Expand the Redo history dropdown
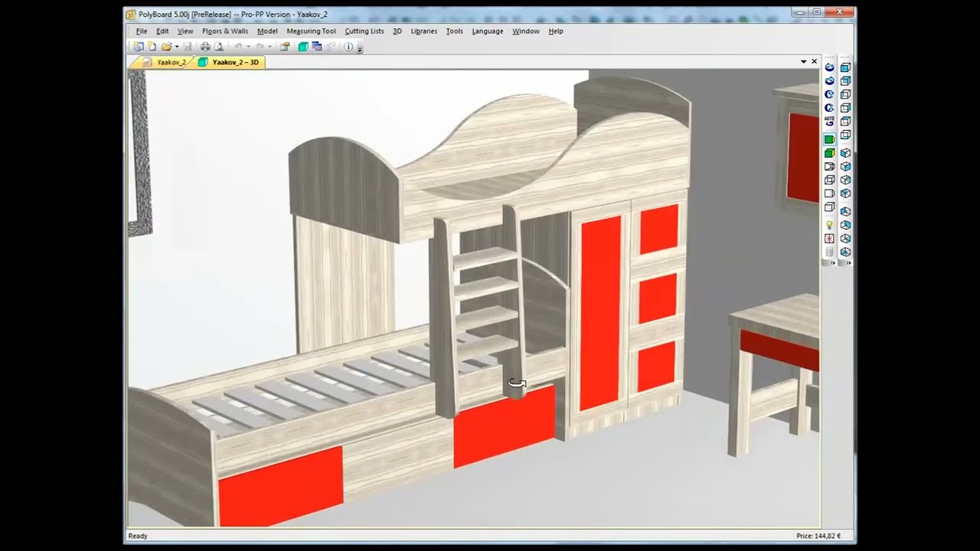Image resolution: width=980 pixels, height=551 pixels. pyautogui.click(x=269, y=47)
